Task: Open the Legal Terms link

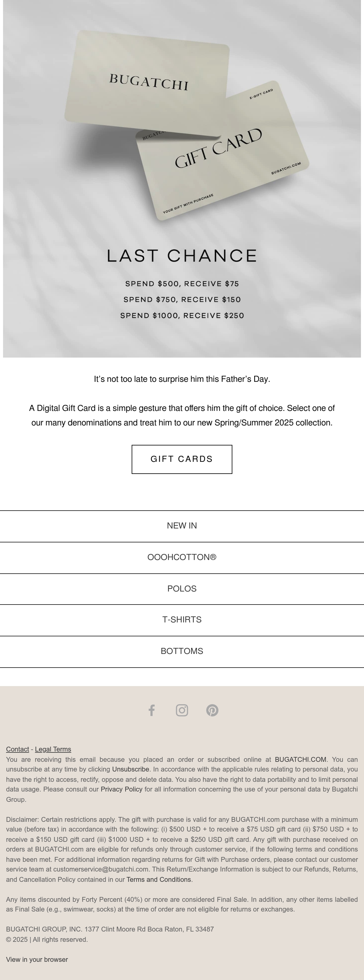Action: 53,749
